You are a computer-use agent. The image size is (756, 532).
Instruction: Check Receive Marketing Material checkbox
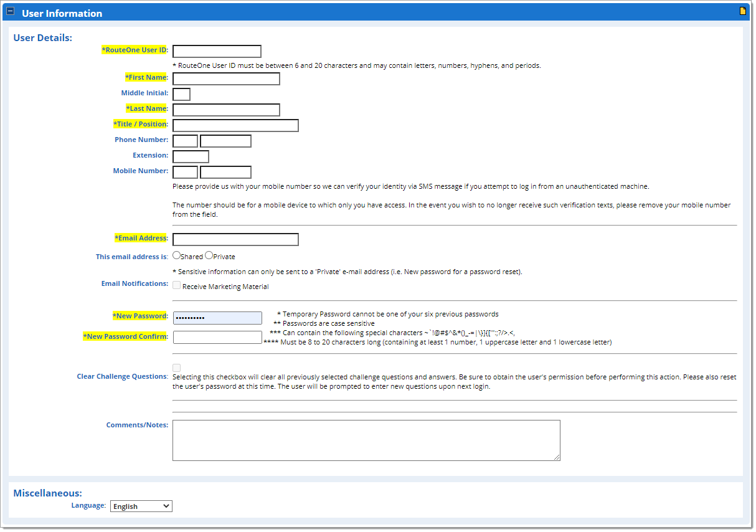[177, 285]
